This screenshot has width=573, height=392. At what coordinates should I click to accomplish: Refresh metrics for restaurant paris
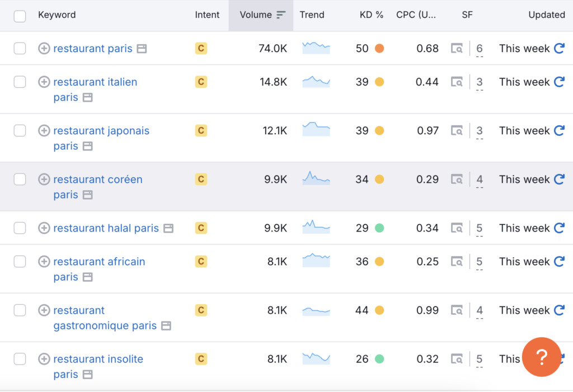click(560, 48)
